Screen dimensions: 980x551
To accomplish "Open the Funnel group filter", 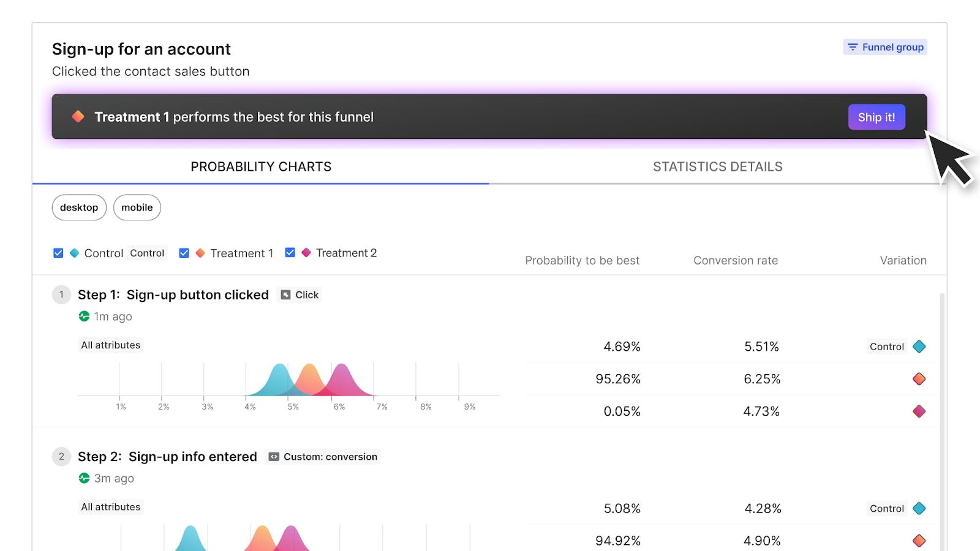I will coord(885,47).
